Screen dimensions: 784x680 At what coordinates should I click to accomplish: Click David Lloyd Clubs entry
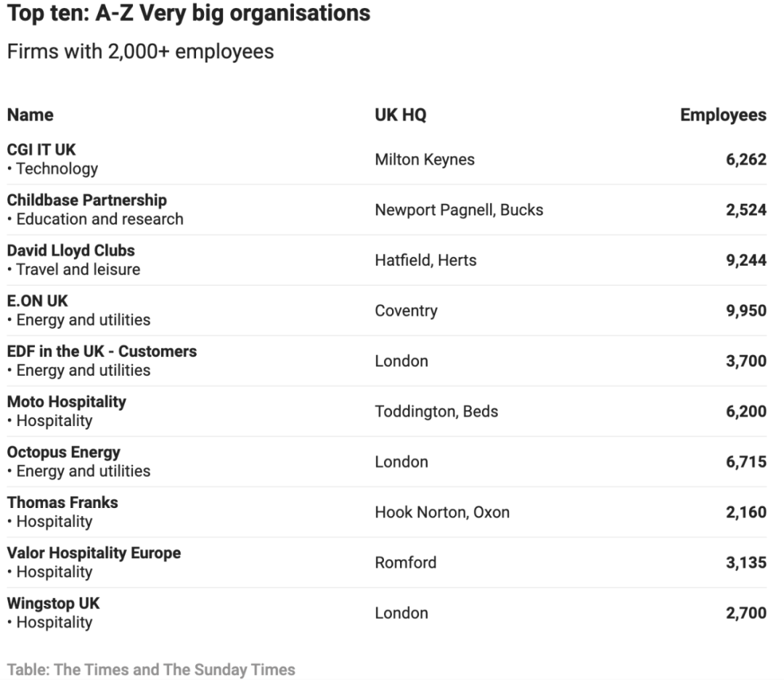tap(71, 250)
